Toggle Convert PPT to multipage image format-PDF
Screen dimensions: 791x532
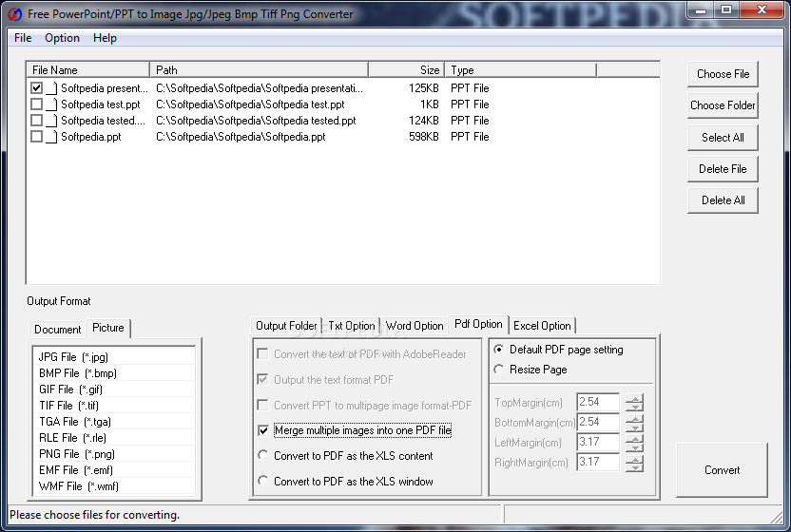[x=262, y=405]
